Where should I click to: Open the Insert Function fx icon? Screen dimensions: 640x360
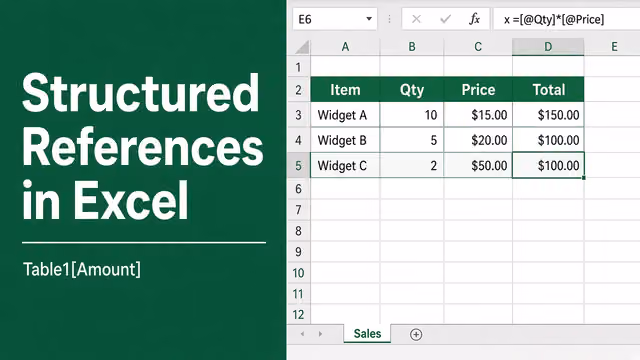(474, 19)
